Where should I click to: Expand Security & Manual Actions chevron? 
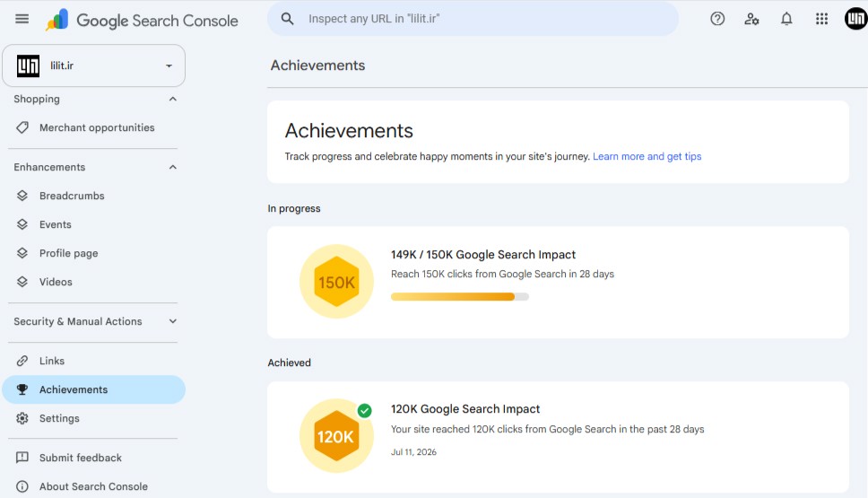click(173, 321)
